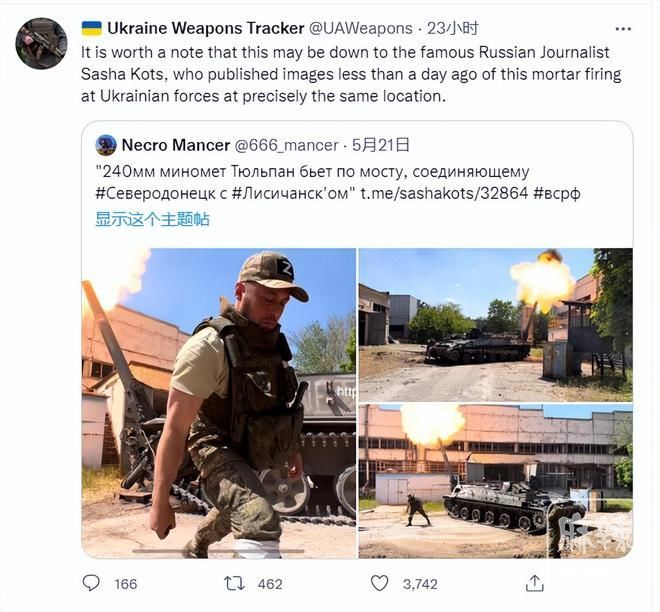Image resolution: width=660 pixels, height=612 pixels.
Task: Open the top-right mortar firing photo
Action: coord(495,325)
